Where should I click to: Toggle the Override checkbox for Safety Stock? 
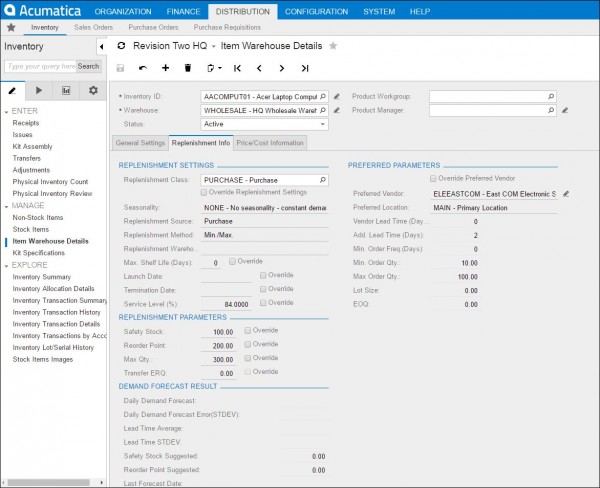[248, 330]
